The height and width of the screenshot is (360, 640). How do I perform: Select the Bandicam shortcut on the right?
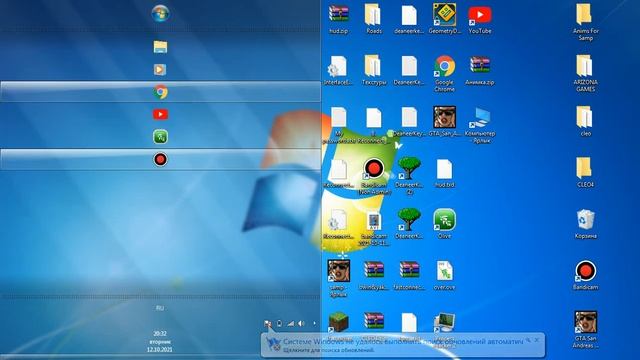click(585, 275)
